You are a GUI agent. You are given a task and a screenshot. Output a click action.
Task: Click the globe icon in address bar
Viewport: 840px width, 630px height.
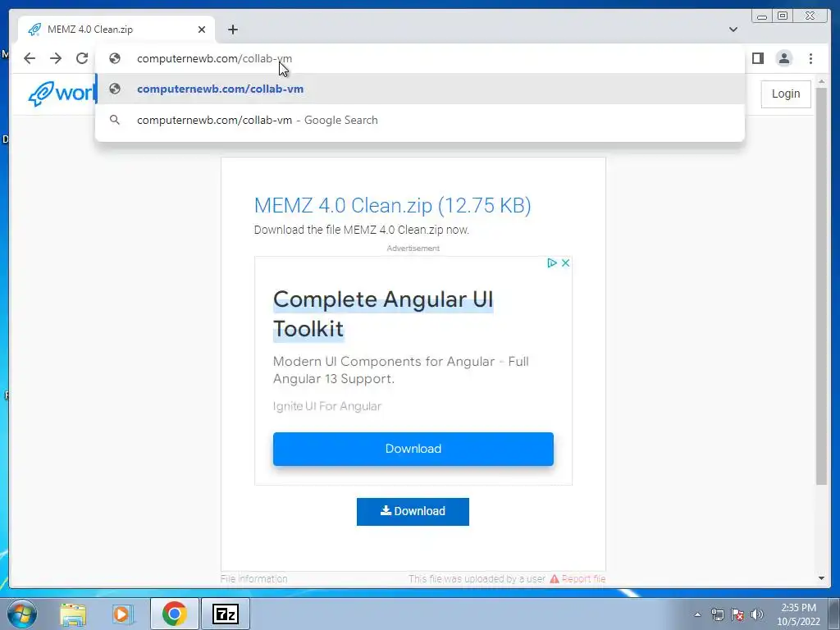[115, 58]
